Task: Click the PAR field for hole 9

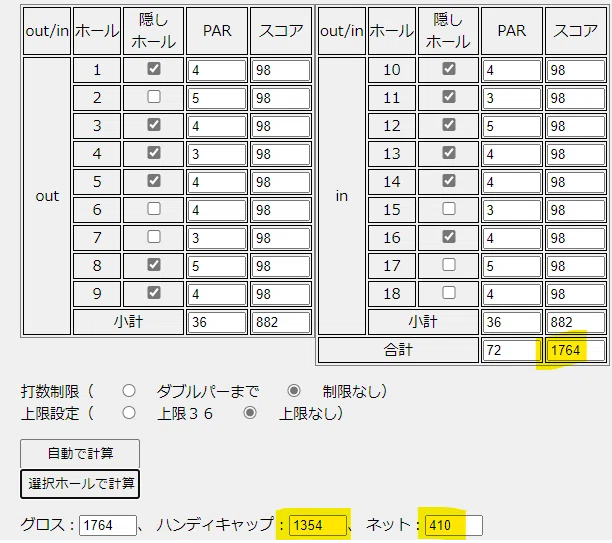Action: click(217, 294)
